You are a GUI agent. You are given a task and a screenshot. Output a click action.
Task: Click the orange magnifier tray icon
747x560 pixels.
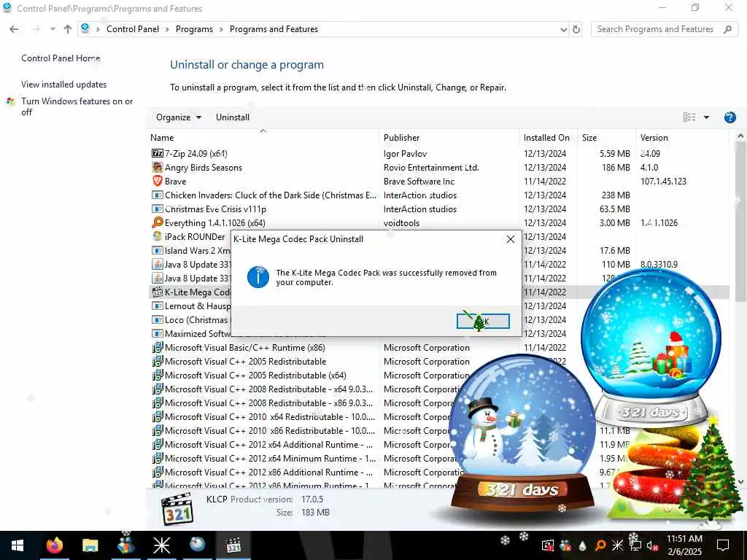(600, 545)
